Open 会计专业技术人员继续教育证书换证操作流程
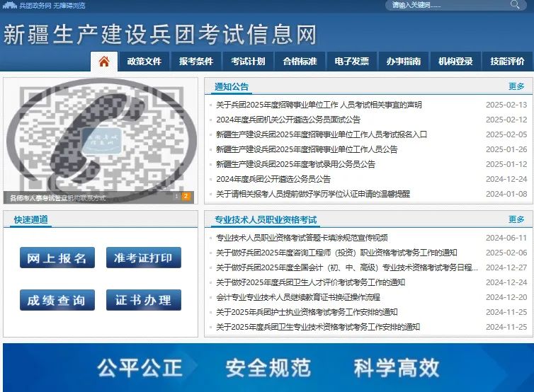 pyautogui.click(x=298, y=297)
